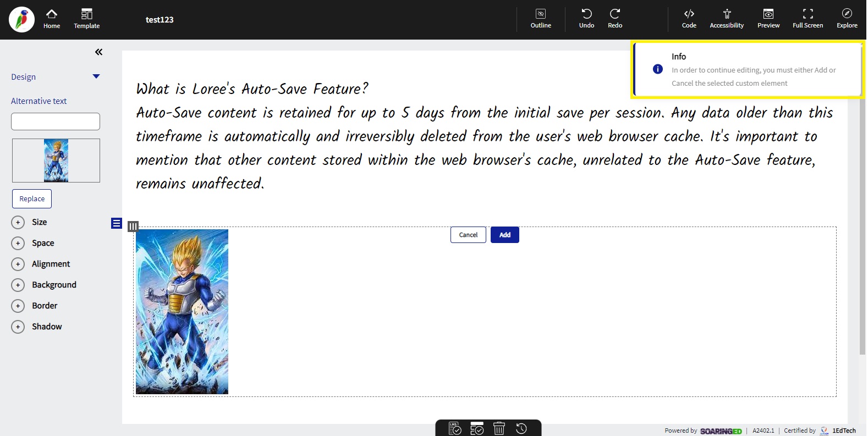Viewport: 868px width, 436px height.
Task: Add the selected custom element
Action: [x=505, y=235]
